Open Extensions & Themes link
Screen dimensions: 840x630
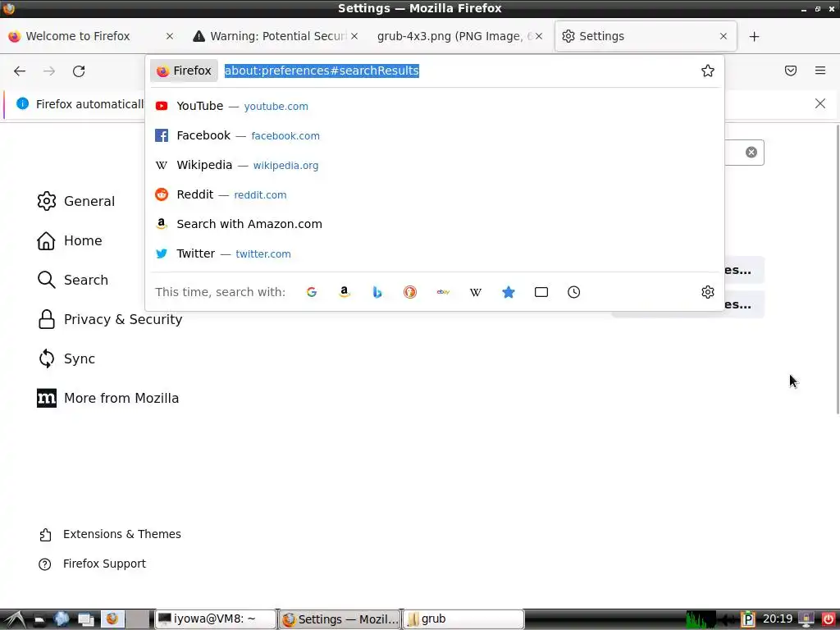110,534
